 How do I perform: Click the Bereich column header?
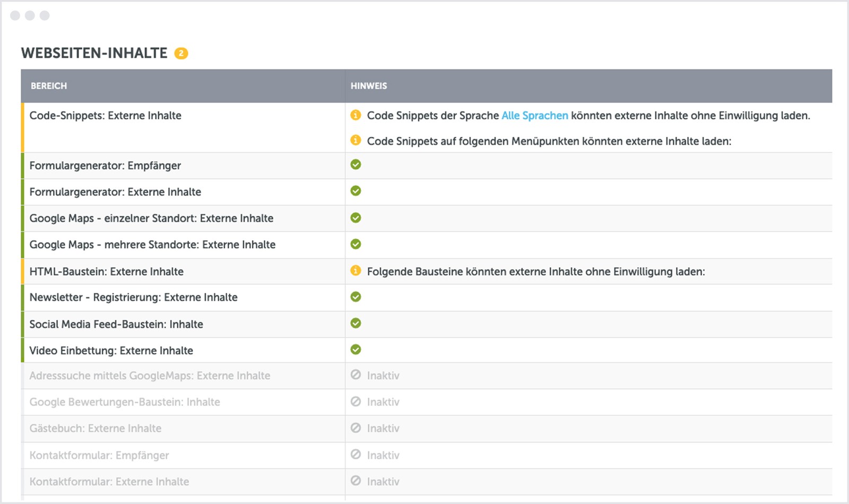[49, 86]
